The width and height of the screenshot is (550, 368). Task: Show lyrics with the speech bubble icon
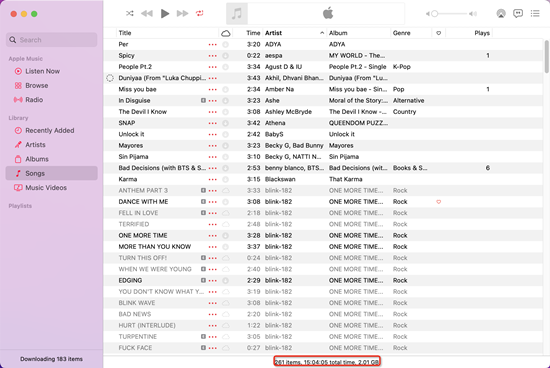(518, 13)
